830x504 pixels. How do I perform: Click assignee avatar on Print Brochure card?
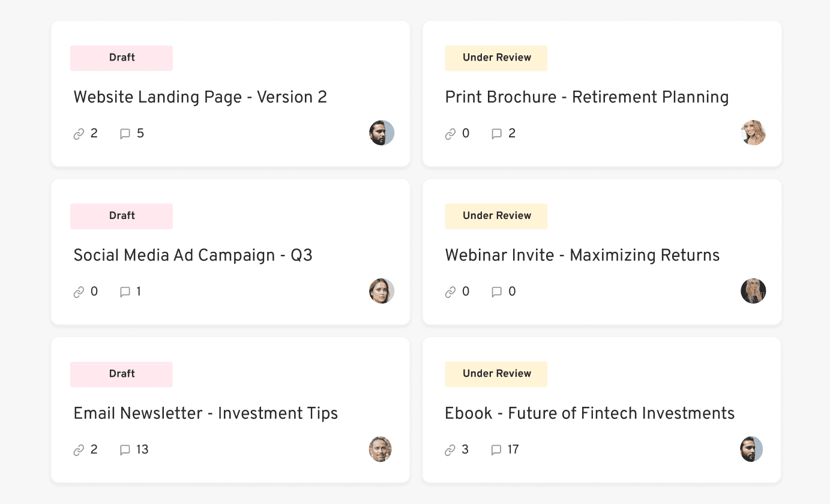[753, 133]
